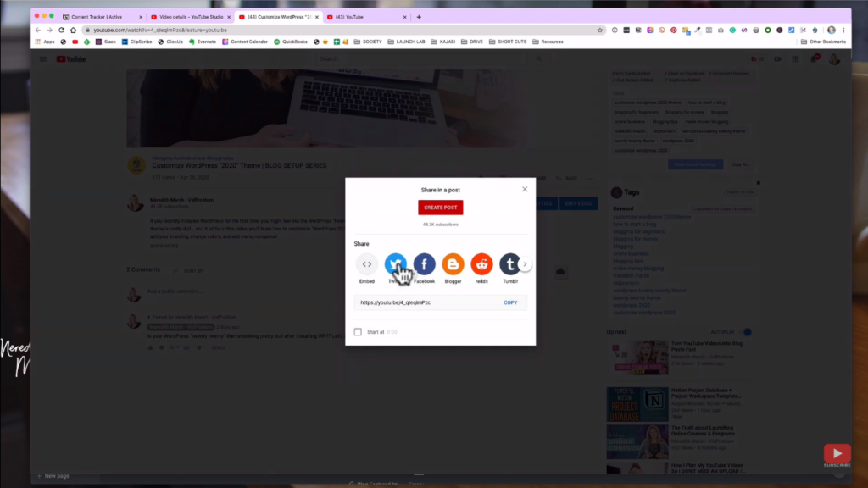Switch to the Content Tracker tab
The height and width of the screenshot is (488, 868).
tap(102, 17)
